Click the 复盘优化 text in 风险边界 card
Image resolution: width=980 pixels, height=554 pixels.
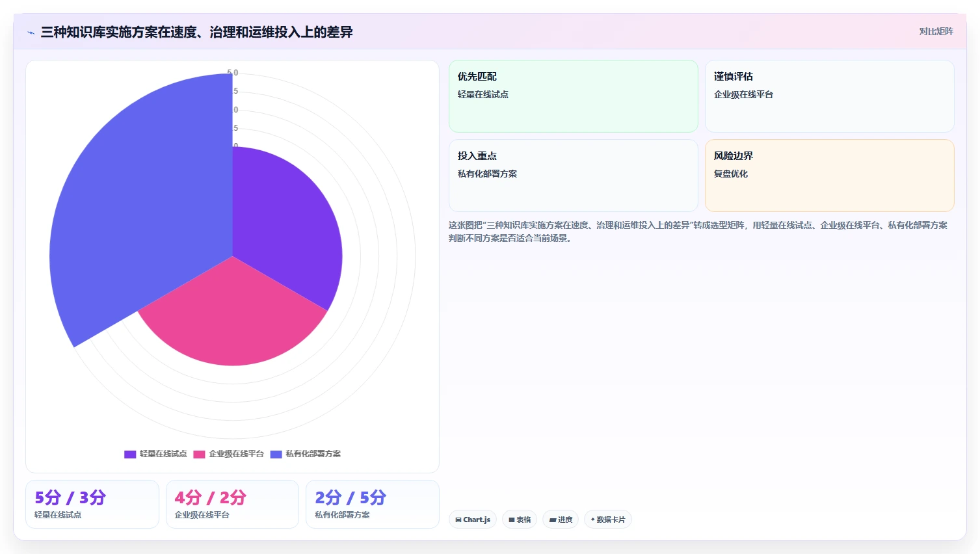(x=731, y=174)
